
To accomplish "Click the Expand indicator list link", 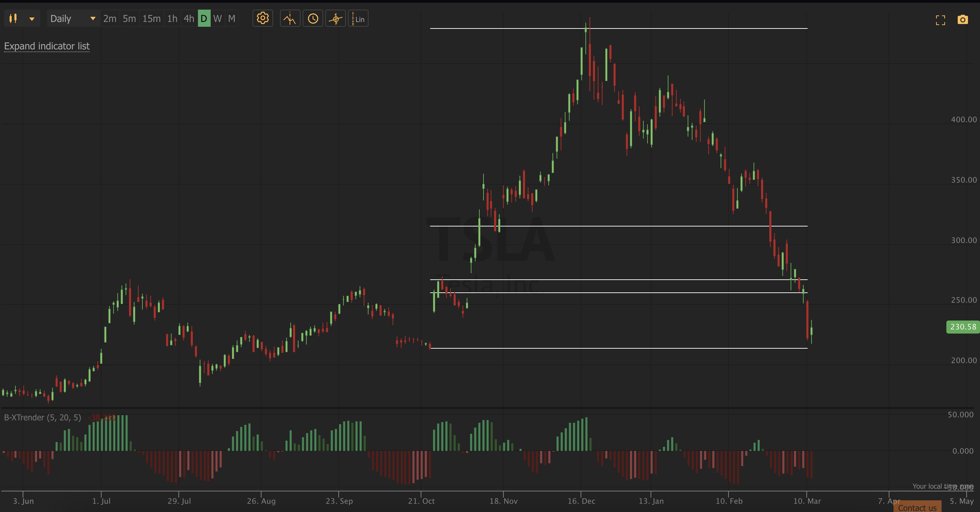I will pos(47,46).
